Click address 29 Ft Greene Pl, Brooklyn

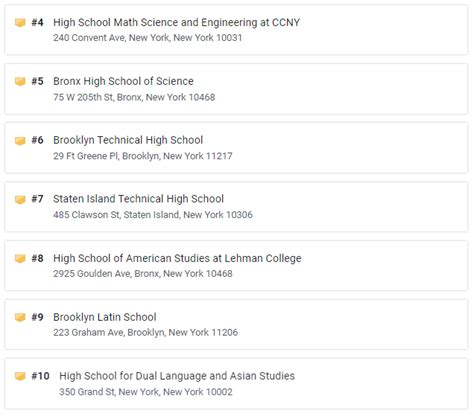tap(143, 156)
